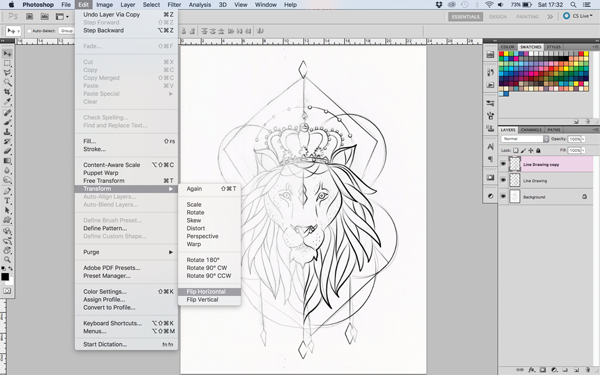Viewport: 600px width, 375px height.
Task: Open the History panel icon
Action: [490, 72]
